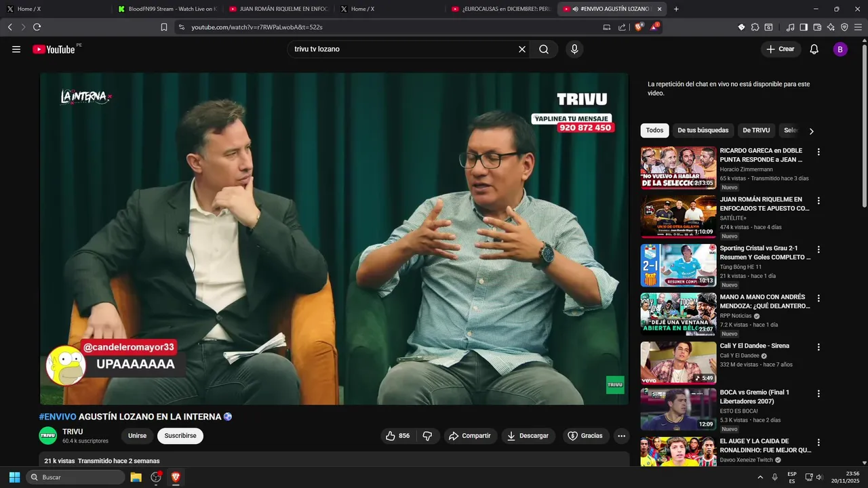Open File Explorer from taskbar
This screenshot has height=488, width=868.
(x=136, y=477)
